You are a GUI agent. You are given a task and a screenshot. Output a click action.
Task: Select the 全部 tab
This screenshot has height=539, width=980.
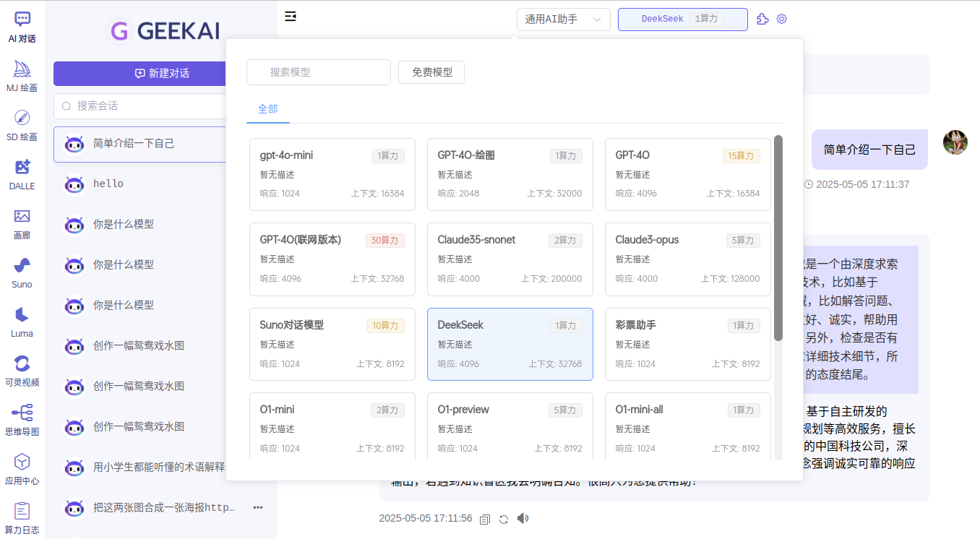pyautogui.click(x=267, y=109)
